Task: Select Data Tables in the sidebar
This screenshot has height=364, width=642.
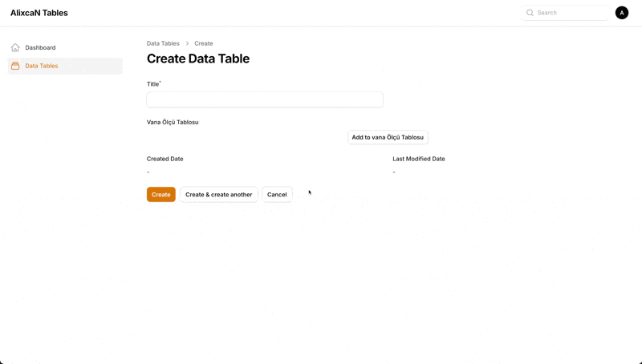Action: coord(65,66)
